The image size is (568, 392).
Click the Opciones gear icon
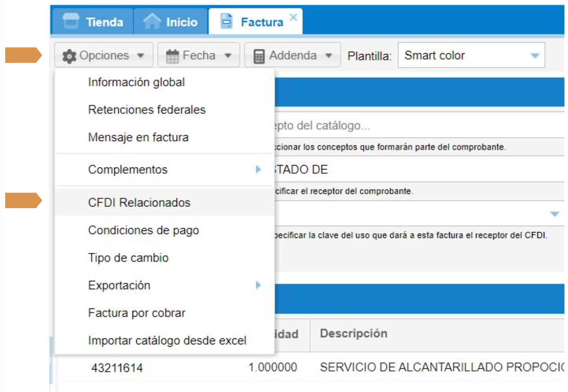point(69,56)
